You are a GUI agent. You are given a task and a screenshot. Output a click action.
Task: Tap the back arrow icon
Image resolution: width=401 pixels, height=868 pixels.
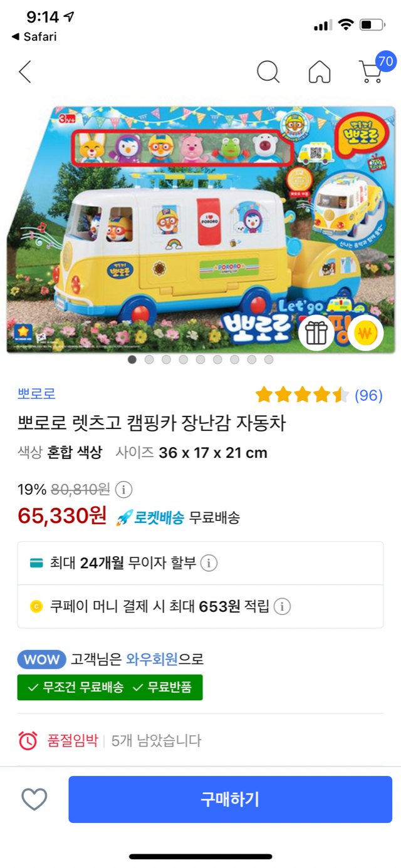[x=25, y=72]
